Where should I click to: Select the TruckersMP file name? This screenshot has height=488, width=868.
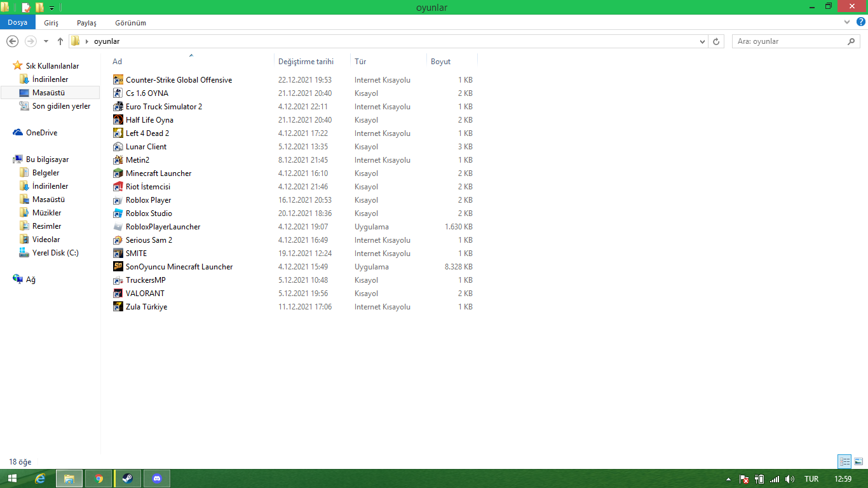pyautogui.click(x=146, y=280)
